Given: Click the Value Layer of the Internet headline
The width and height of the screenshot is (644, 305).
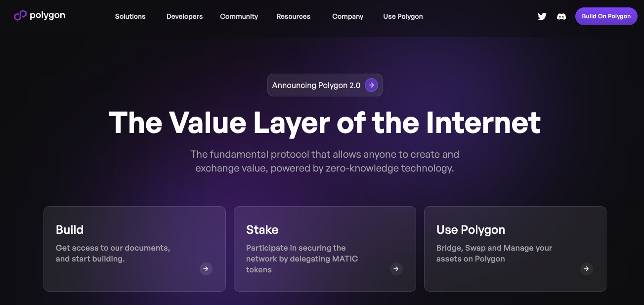Looking at the screenshot, I should pos(325,123).
